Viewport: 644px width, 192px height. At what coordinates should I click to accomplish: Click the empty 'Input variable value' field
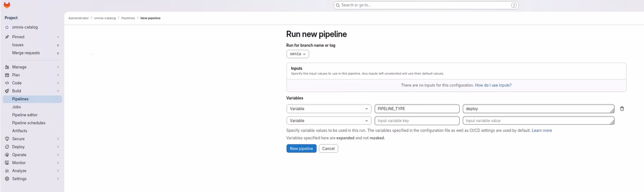(539, 121)
